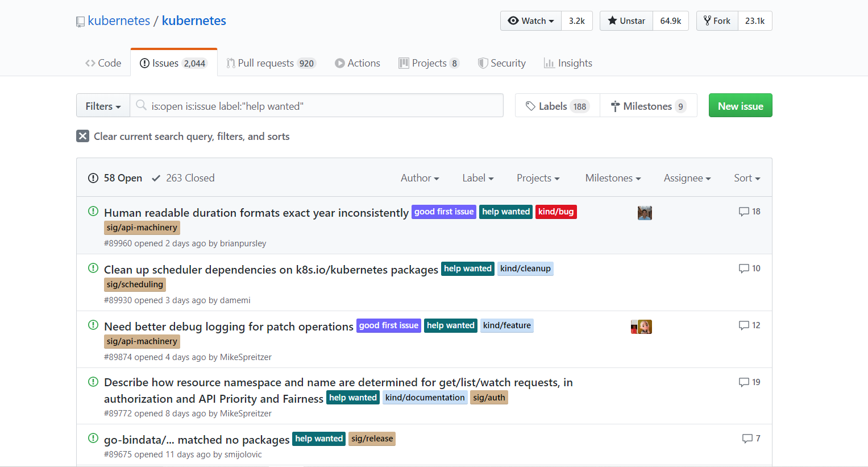Click into the issue search input field
868x467 pixels.
tap(317, 106)
